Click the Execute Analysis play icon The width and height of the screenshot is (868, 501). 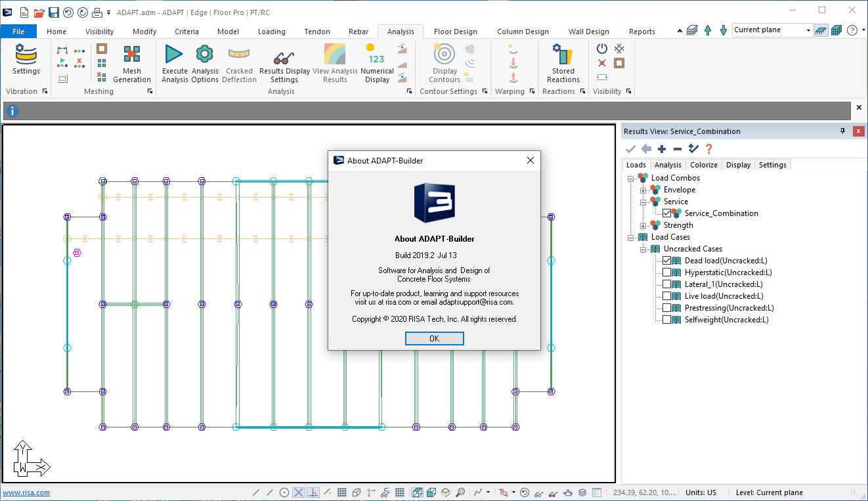174,54
